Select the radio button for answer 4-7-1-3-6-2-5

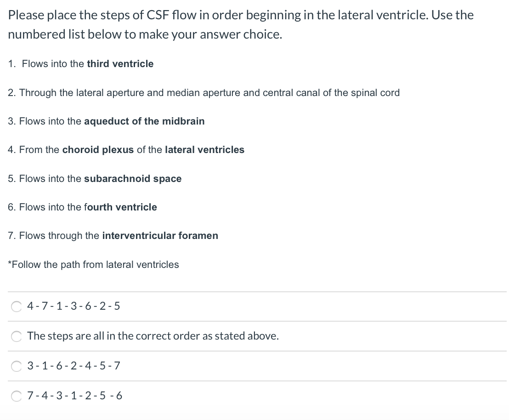[x=16, y=306]
